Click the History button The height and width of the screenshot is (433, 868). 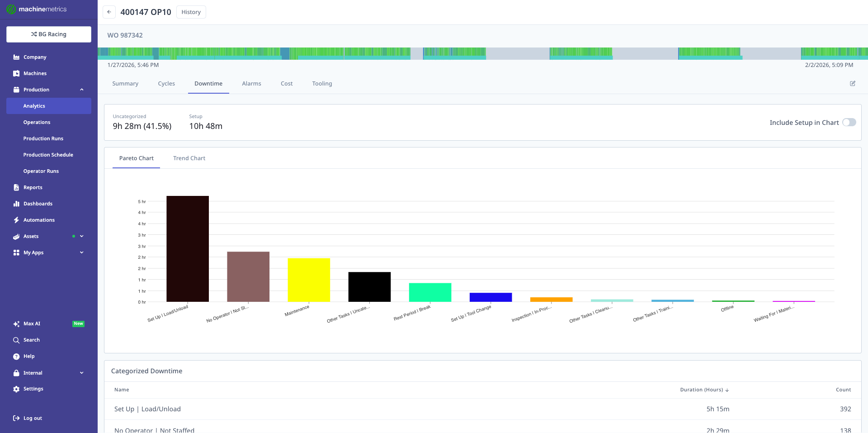191,12
